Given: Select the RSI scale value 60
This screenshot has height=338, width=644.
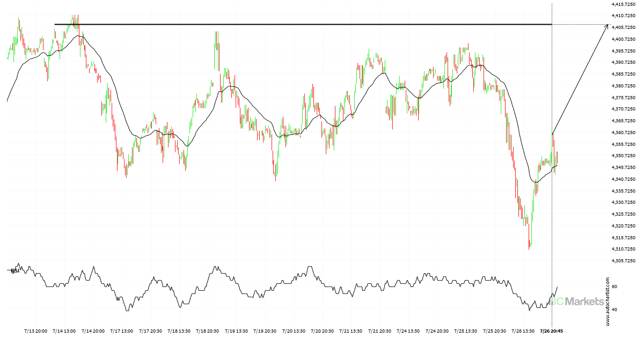Looking at the screenshot, I should [x=614, y=287].
